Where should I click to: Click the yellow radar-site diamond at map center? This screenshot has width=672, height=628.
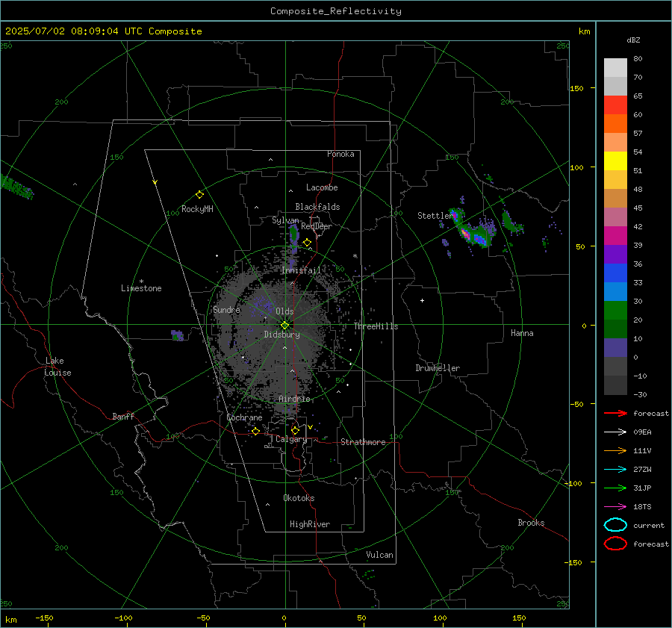(x=285, y=325)
